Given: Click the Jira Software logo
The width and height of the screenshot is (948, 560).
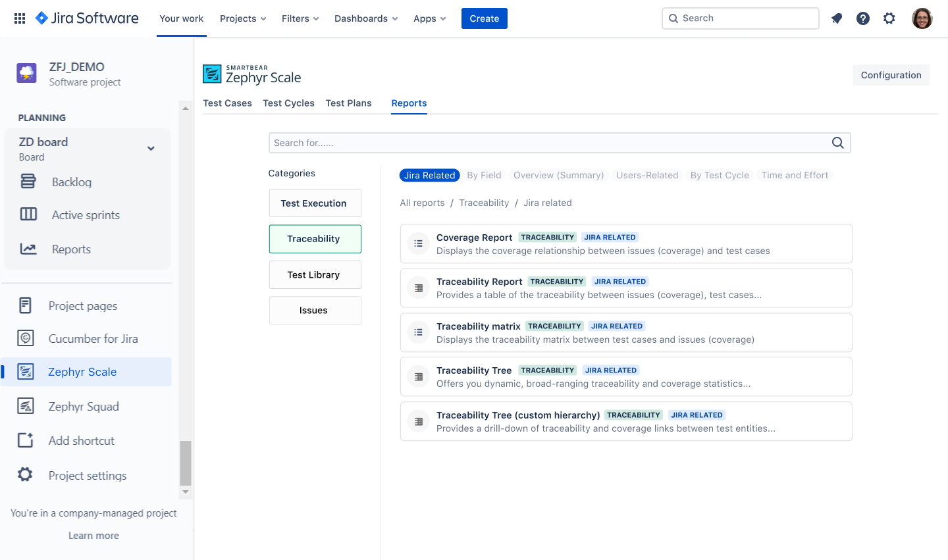Looking at the screenshot, I should (87, 18).
